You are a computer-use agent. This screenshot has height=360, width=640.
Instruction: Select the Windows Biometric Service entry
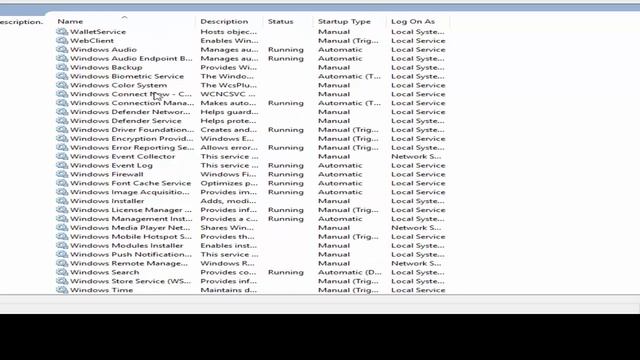(127, 76)
